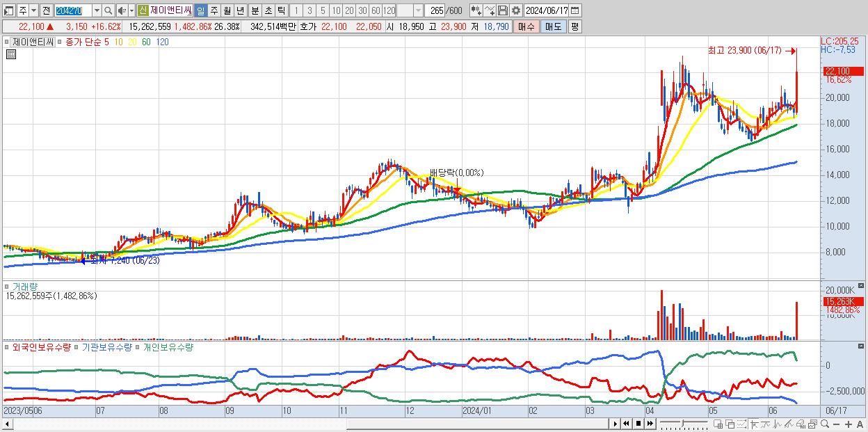
Task: Select the 분 minute period tab
Action: point(255,11)
